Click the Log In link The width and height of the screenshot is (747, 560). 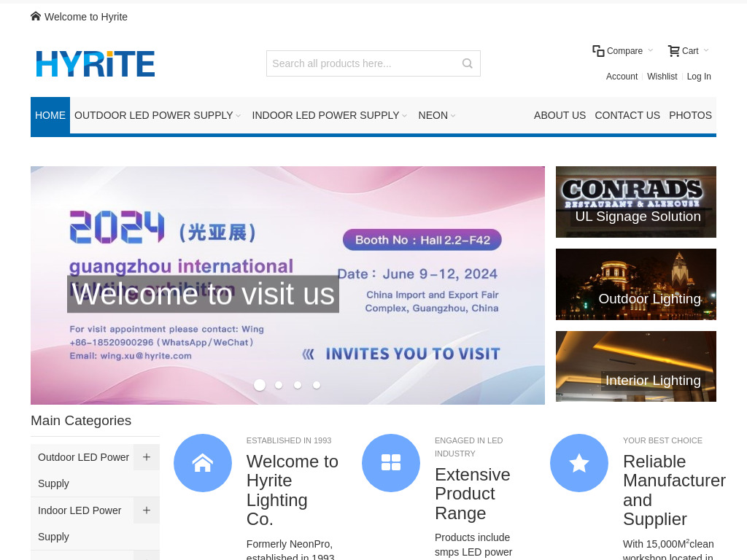click(x=699, y=77)
